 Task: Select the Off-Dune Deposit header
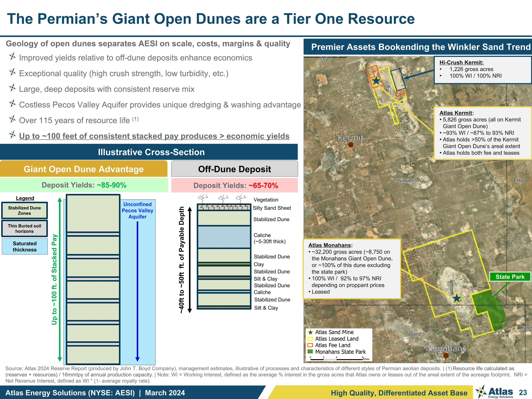pos(234,169)
